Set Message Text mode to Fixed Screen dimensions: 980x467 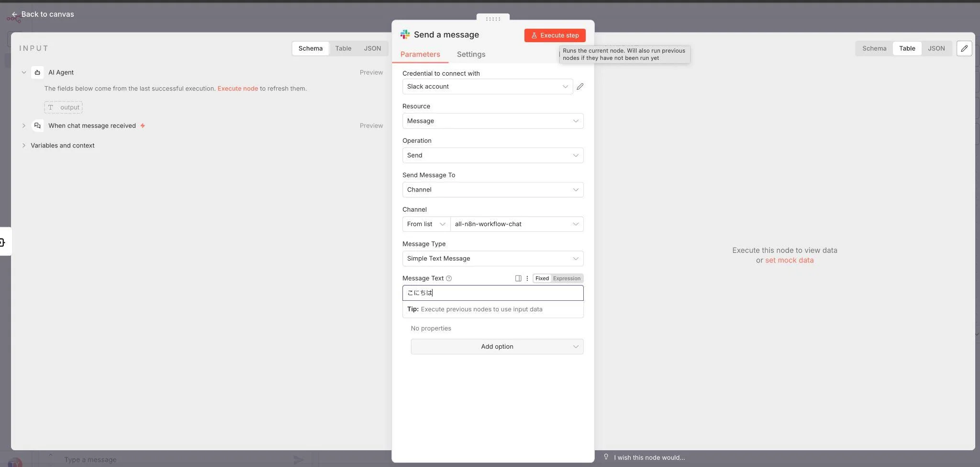pos(542,278)
